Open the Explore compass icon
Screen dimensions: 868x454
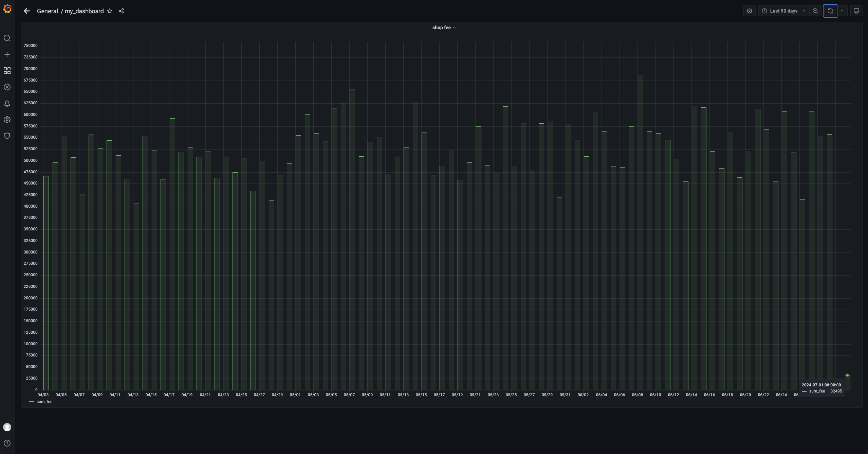coord(7,87)
